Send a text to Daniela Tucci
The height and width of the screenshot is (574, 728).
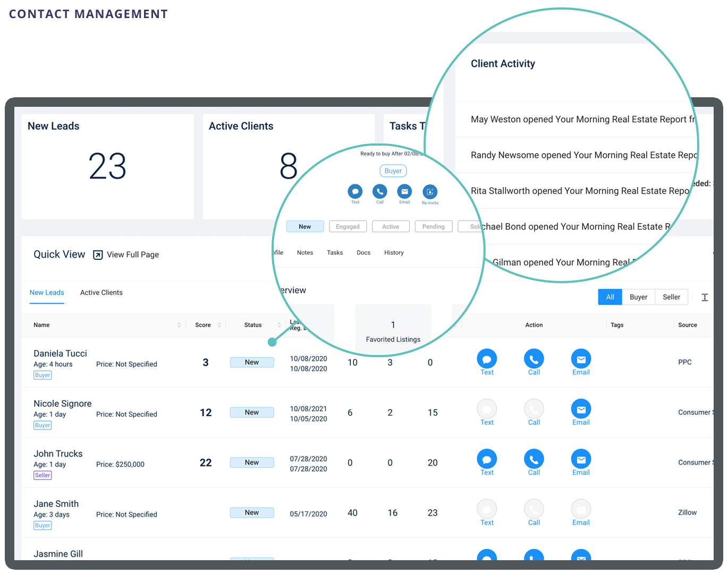(487, 359)
